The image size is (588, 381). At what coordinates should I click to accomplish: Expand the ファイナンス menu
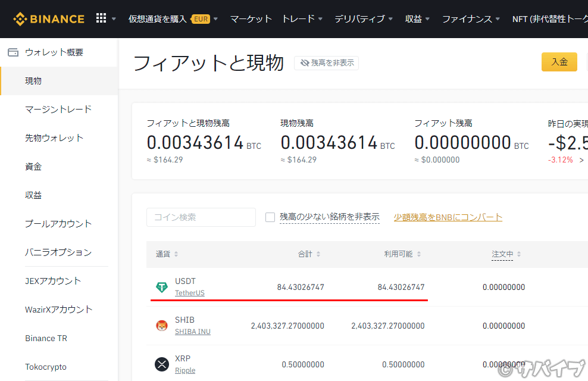pyautogui.click(x=471, y=18)
